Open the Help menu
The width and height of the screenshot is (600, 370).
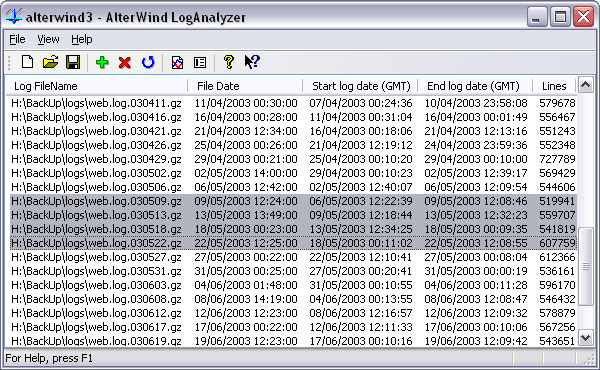pyautogui.click(x=82, y=39)
